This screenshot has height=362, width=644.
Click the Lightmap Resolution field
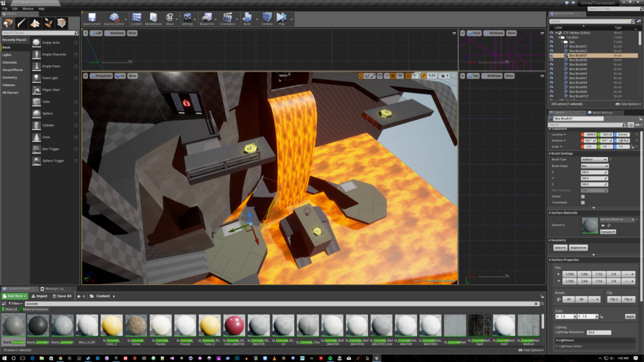pos(599,332)
